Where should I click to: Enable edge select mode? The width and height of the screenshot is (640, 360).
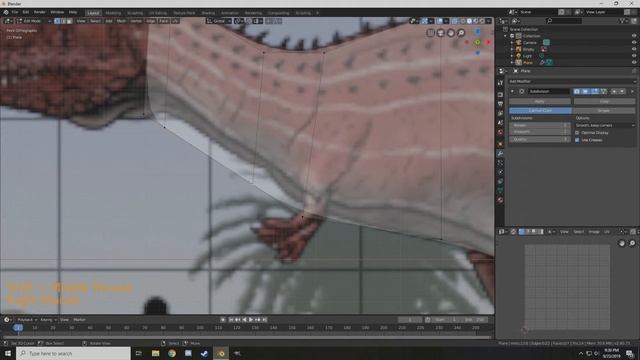[x=63, y=21]
